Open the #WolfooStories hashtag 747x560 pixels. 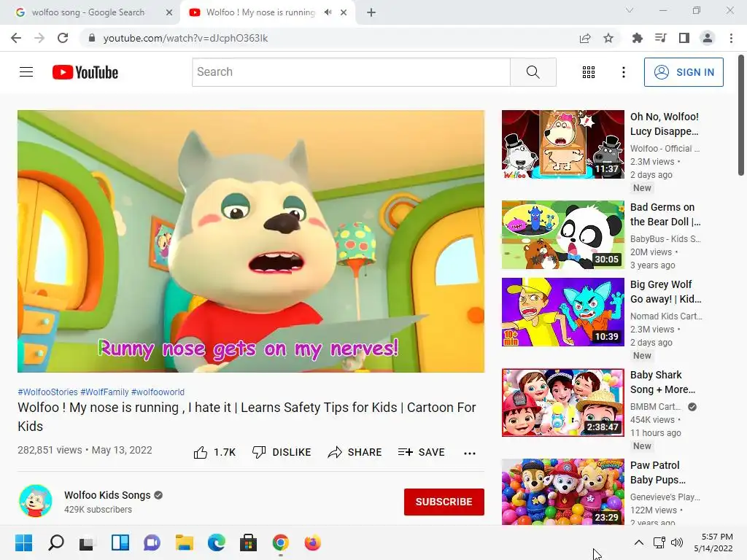tap(47, 392)
